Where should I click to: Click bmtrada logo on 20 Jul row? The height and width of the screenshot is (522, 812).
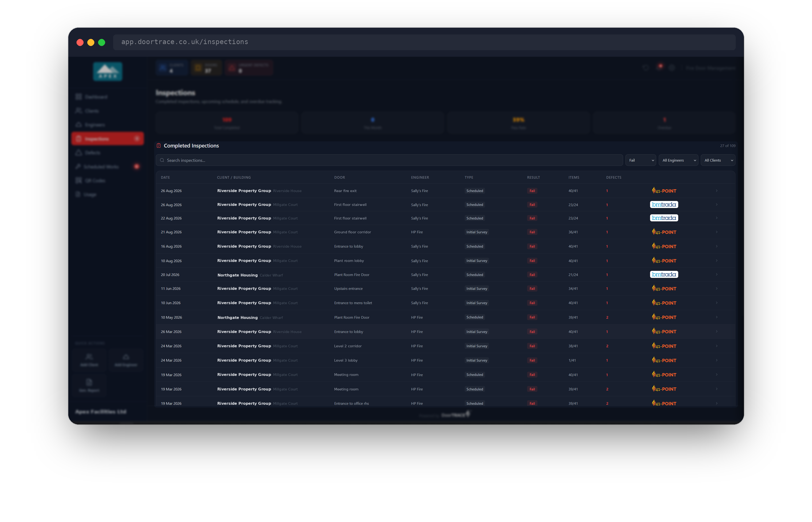click(x=664, y=275)
